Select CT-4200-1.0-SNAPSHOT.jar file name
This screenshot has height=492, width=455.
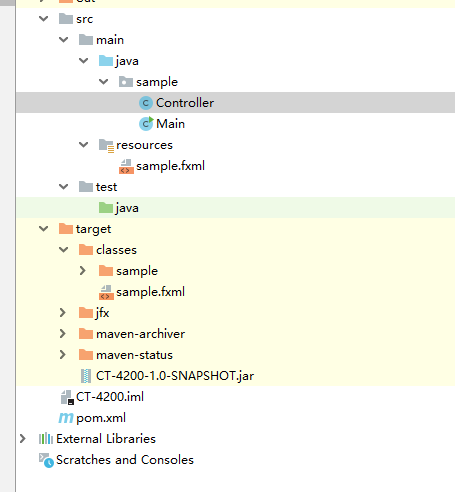point(175,376)
